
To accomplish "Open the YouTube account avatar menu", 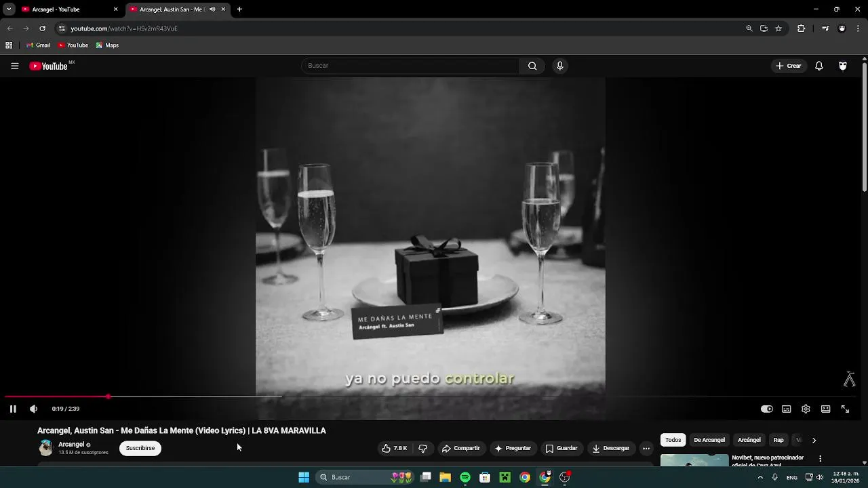I will pyautogui.click(x=843, y=66).
